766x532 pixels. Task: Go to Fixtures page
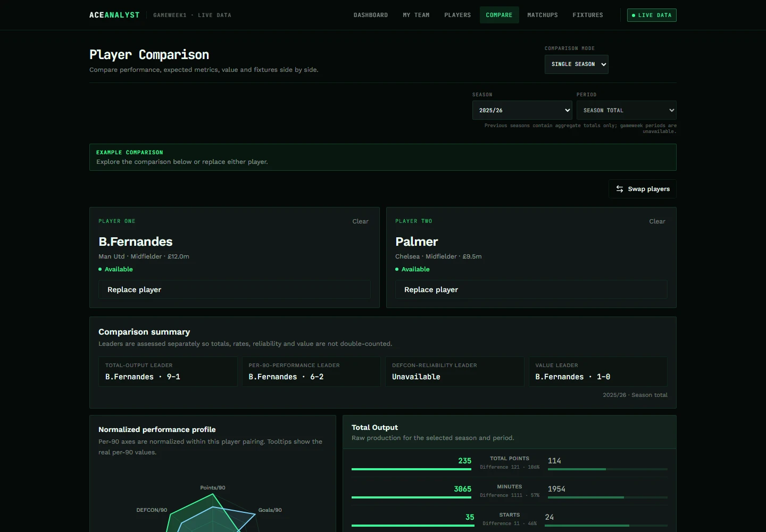click(588, 15)
